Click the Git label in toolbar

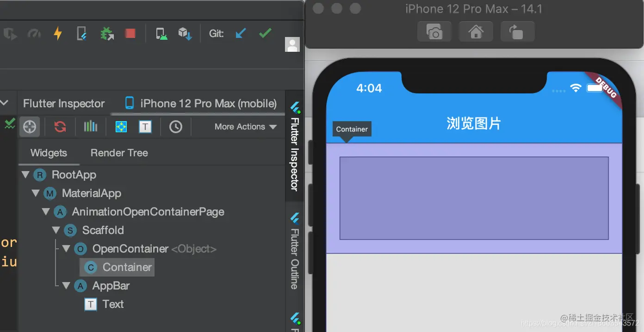pos(217,34)
